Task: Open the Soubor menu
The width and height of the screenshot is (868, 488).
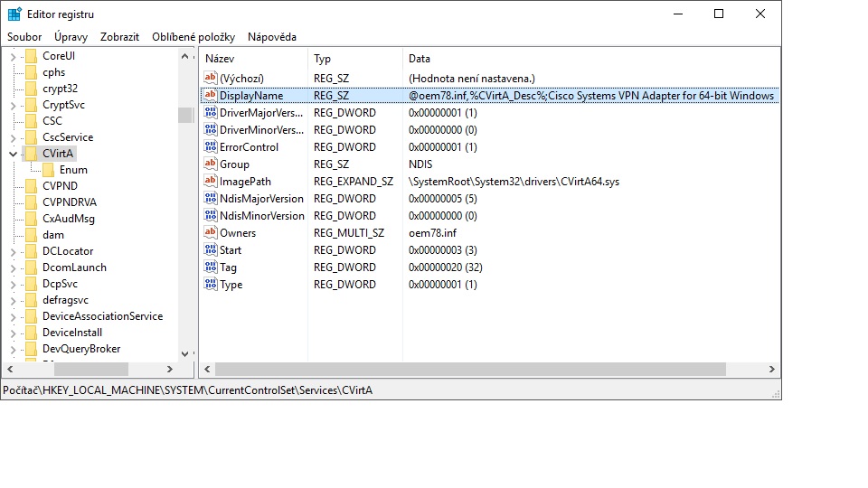Action: (24, 37)
